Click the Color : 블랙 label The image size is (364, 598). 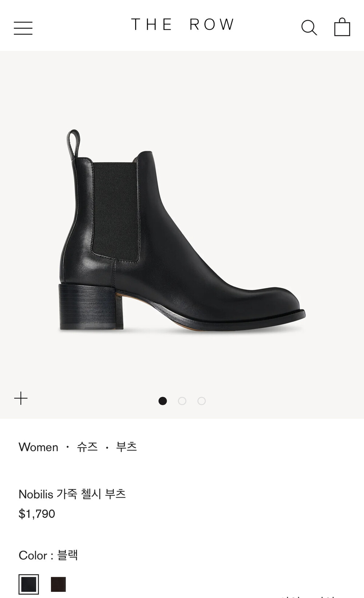click(48, 555)
